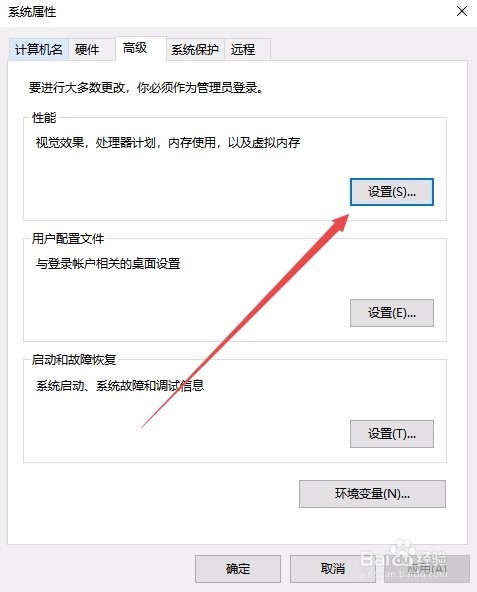Close the 系统属性 window

tap(462, 11)
